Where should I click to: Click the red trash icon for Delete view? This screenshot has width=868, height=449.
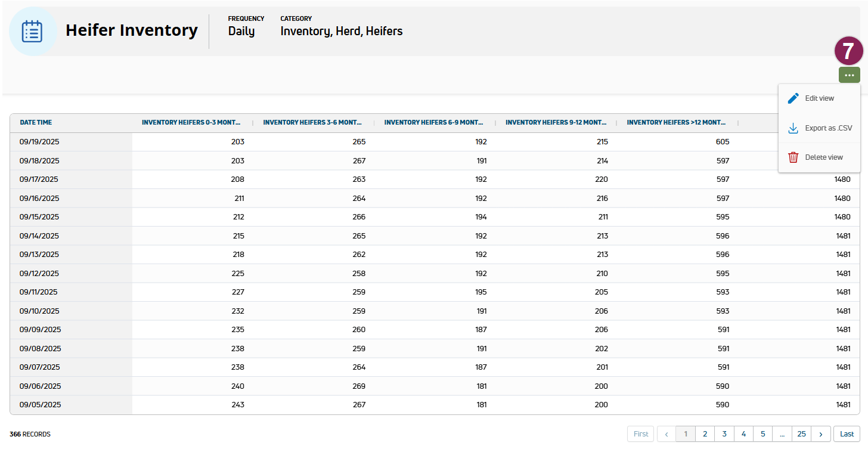point(793,157)
